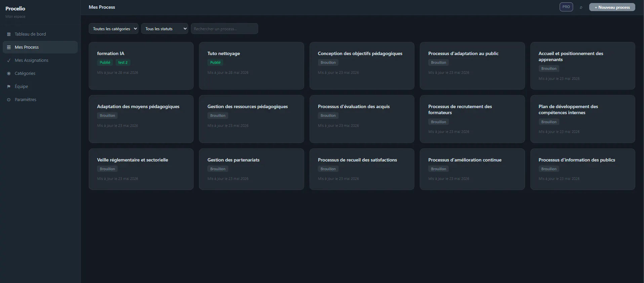
Task: Click Brouillon badge on Gestion des partenariats
Action: [218, 169]
